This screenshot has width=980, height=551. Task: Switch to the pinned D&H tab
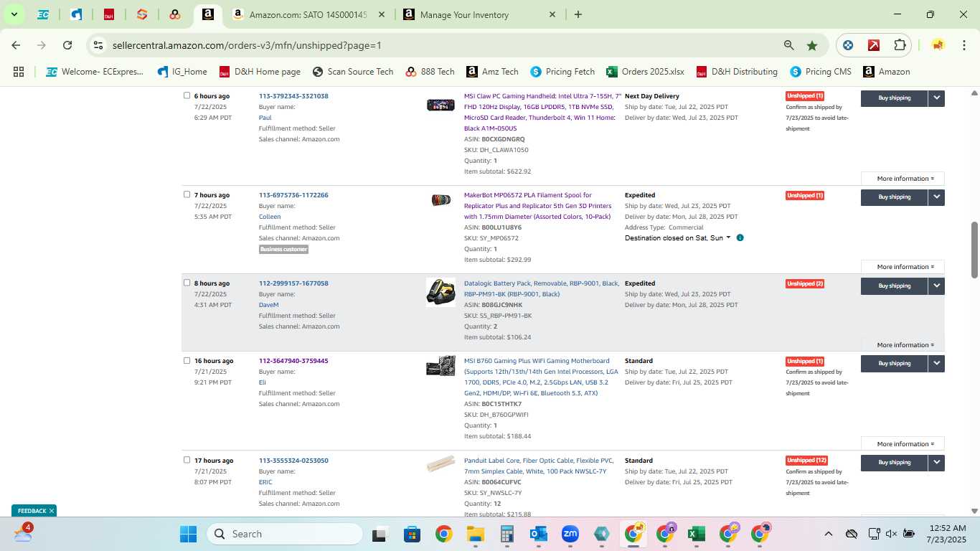coord(109,14)
